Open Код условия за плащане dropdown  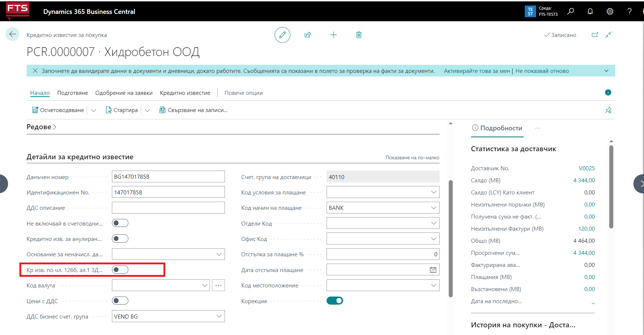[434, 192]
